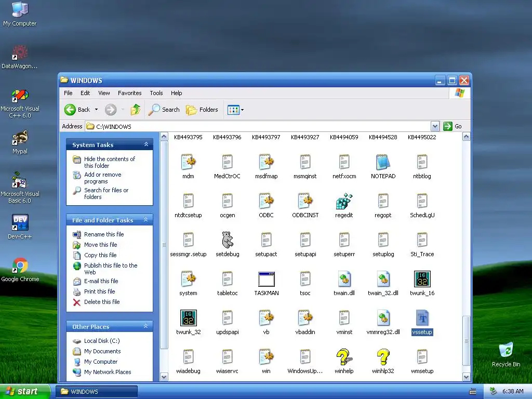Go up one folder level
Screen dimensions: 532x399
click(136, 110)
